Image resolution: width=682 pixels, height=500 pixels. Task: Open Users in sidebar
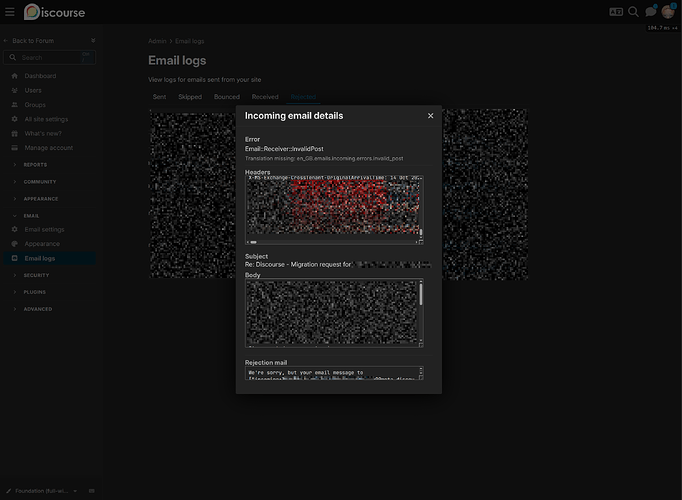33,90
